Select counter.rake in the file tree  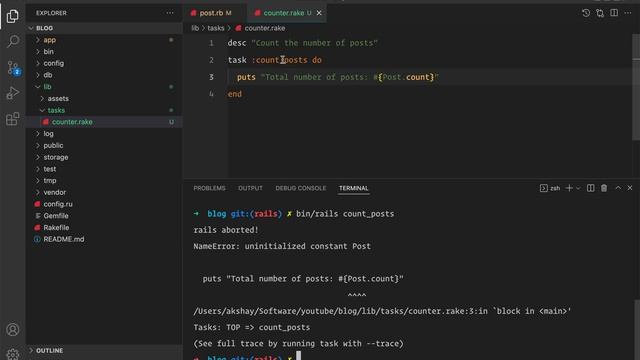pyautogui.click(x=104, y=122)
